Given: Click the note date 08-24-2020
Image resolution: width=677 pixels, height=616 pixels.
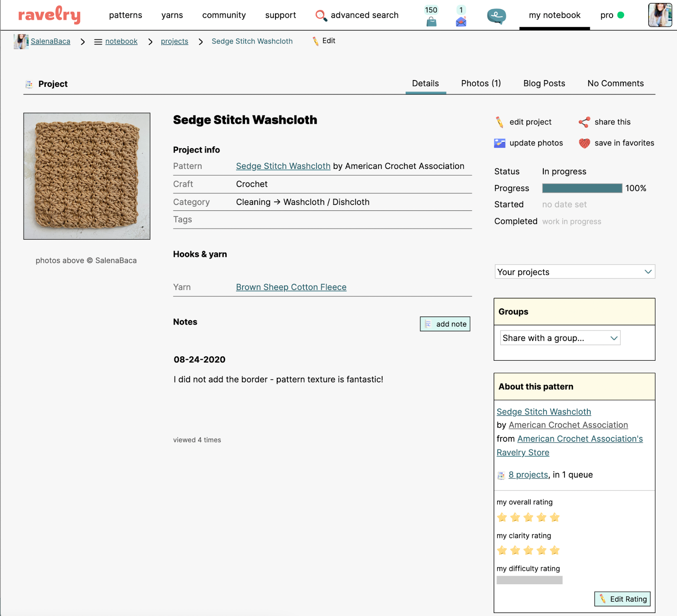Looking at the screenshot, I should pyautogui.click(x=199, y=360).
